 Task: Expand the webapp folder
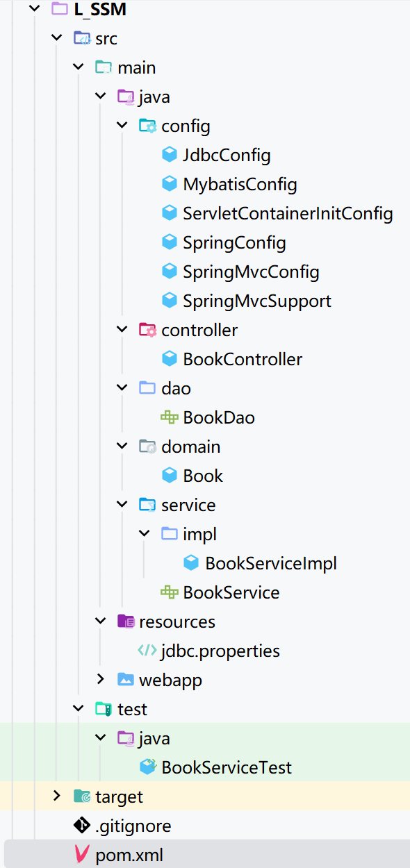[x=101, y=679]
